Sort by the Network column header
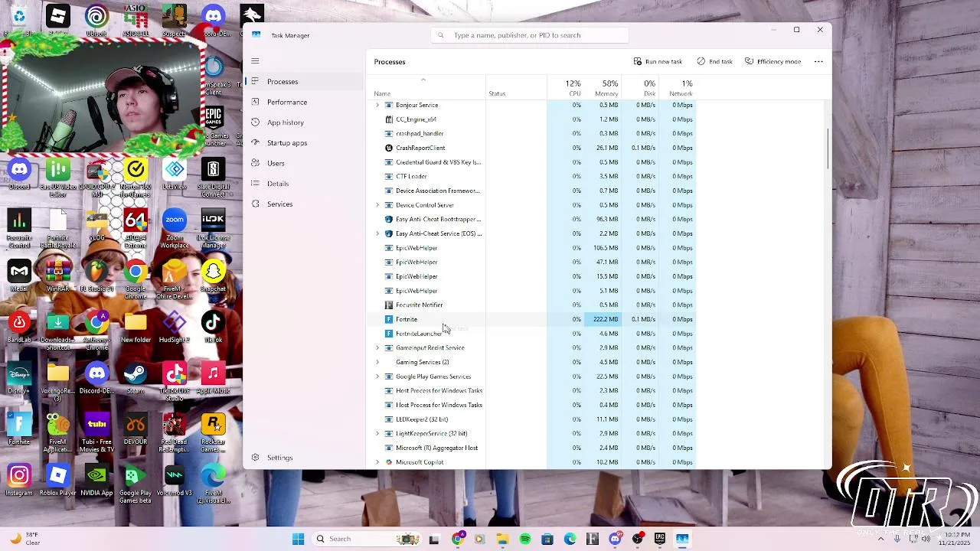The image size is (980, 551). pyautogui.click(x=678, y=87)
